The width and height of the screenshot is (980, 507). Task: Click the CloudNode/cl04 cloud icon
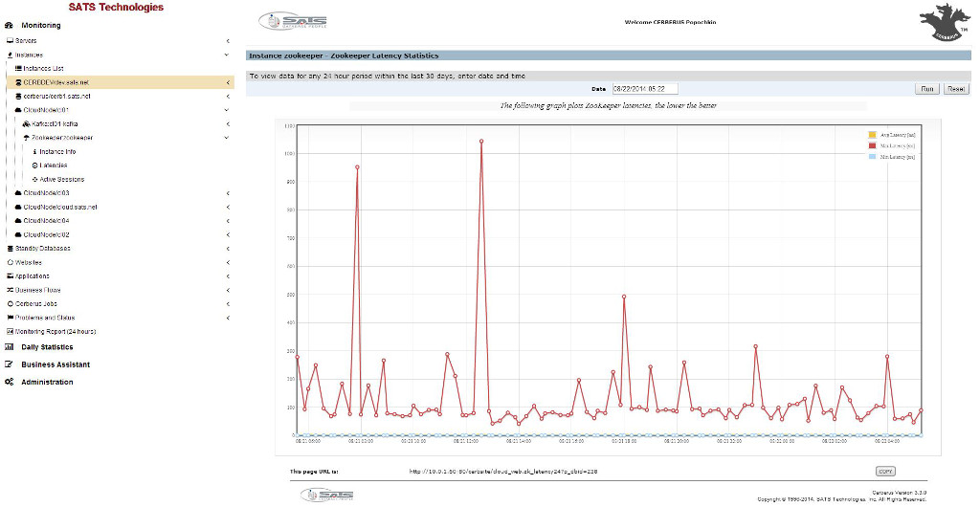click(x=18, y=220)
